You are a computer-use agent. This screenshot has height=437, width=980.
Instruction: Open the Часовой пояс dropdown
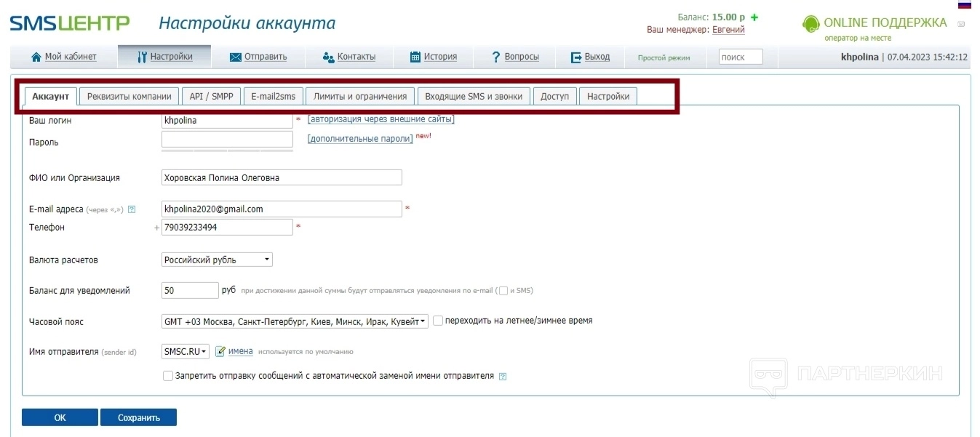295,321
